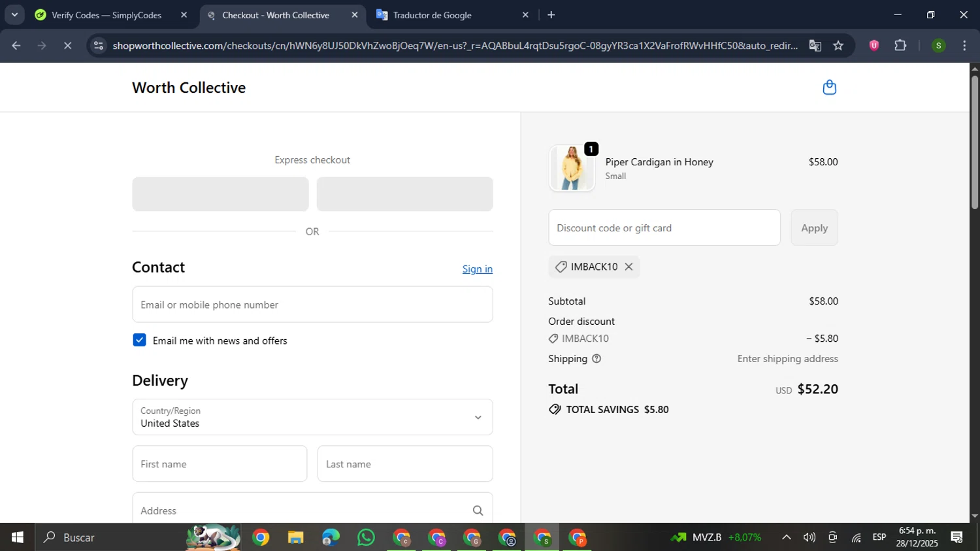Click the Worth Collective store name

189,88
